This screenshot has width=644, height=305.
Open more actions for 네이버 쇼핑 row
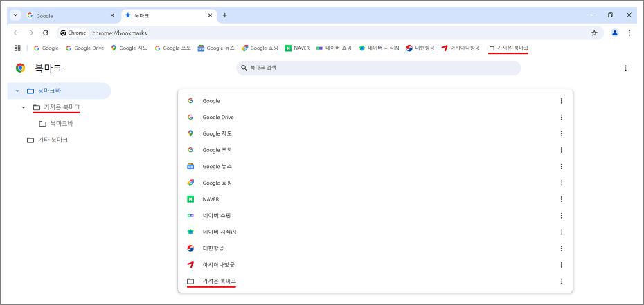(x=562, y=216)
